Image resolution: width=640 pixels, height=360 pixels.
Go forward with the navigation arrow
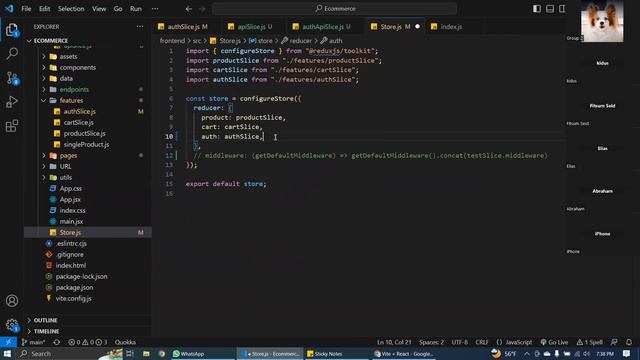(202, 9)
